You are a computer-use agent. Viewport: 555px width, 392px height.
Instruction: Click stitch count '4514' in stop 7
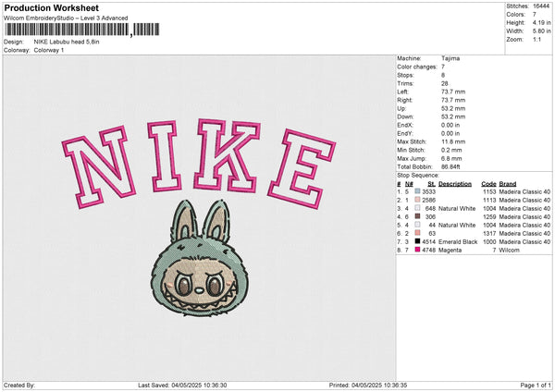click(x=428, y=241)
